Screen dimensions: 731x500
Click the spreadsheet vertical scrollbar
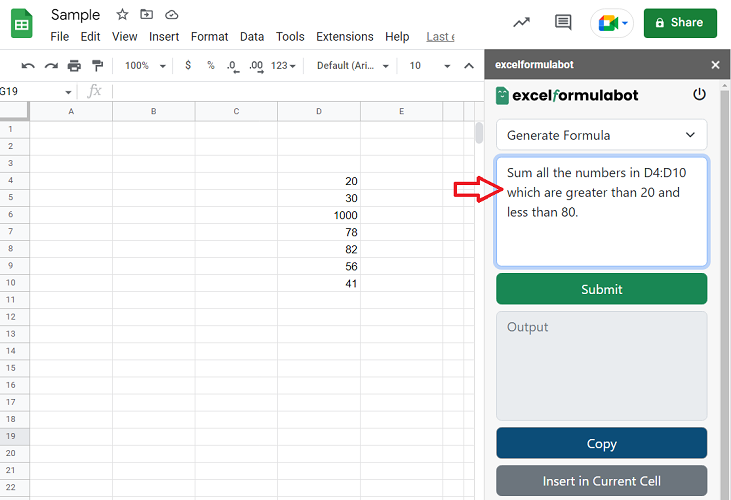tap(479, 133)
